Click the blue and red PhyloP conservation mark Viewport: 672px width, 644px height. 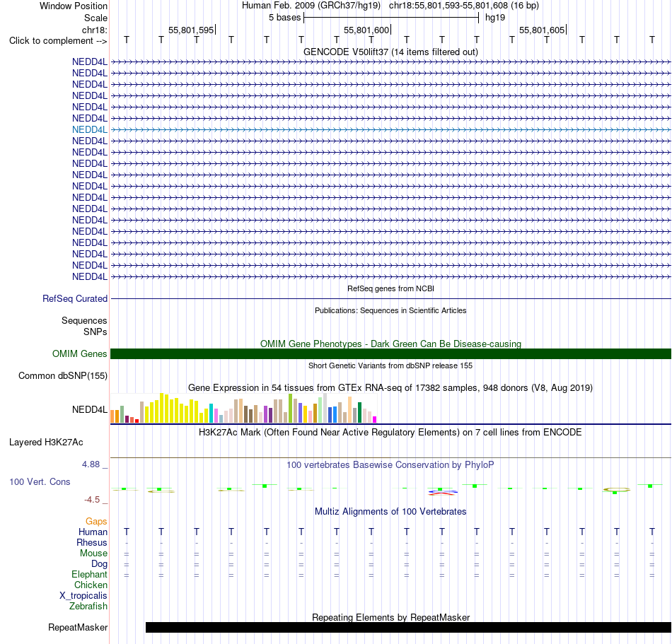[442, 492]
